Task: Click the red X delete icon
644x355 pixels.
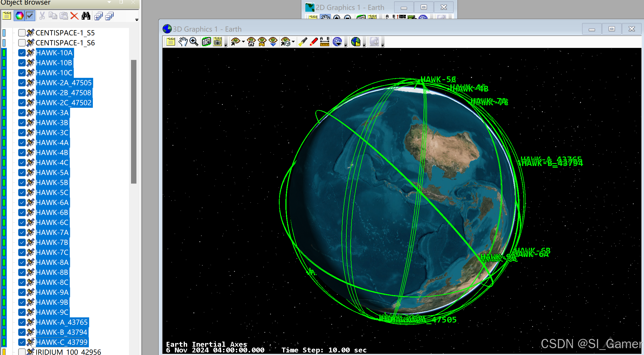Action: pyautogui.click(x=74, y=16)
